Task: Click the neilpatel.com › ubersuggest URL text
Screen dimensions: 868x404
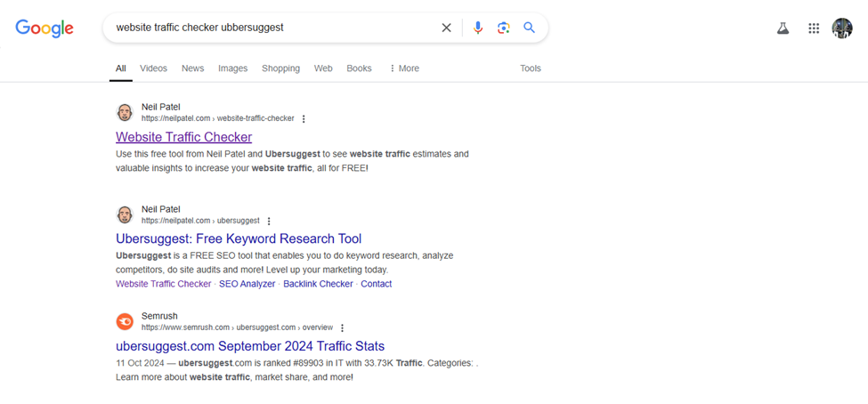Action: (x=200, y=221)
